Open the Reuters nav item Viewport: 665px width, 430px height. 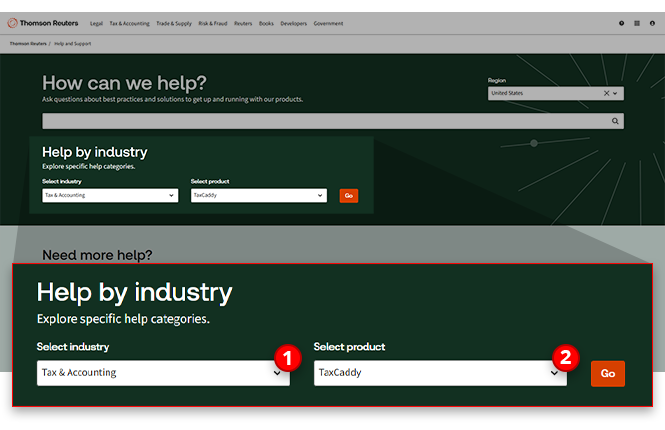pyautogui.click(x=243, y=23)
